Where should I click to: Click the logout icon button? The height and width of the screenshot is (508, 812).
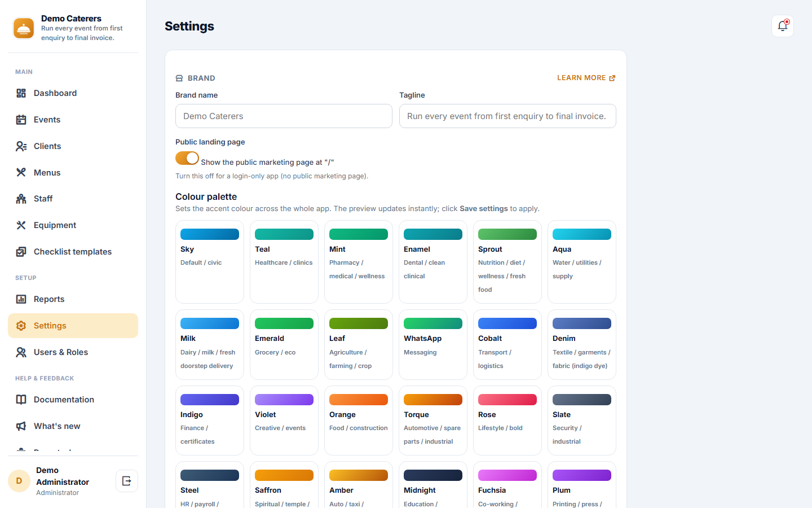127,481
